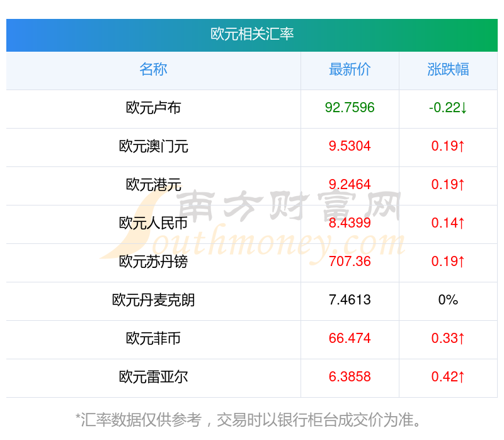
Task: Click the 汇率数据仅供参考 disclaimer note
Action: point(248,420)
